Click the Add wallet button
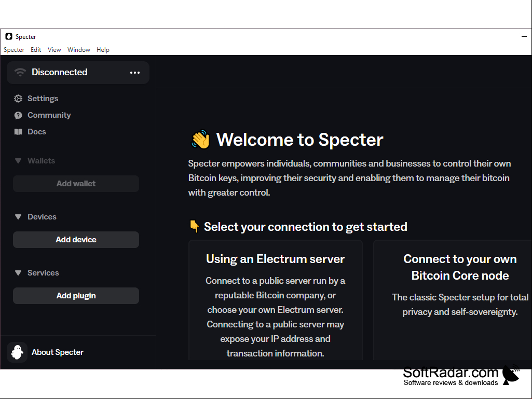 click(x=76, y=184)
